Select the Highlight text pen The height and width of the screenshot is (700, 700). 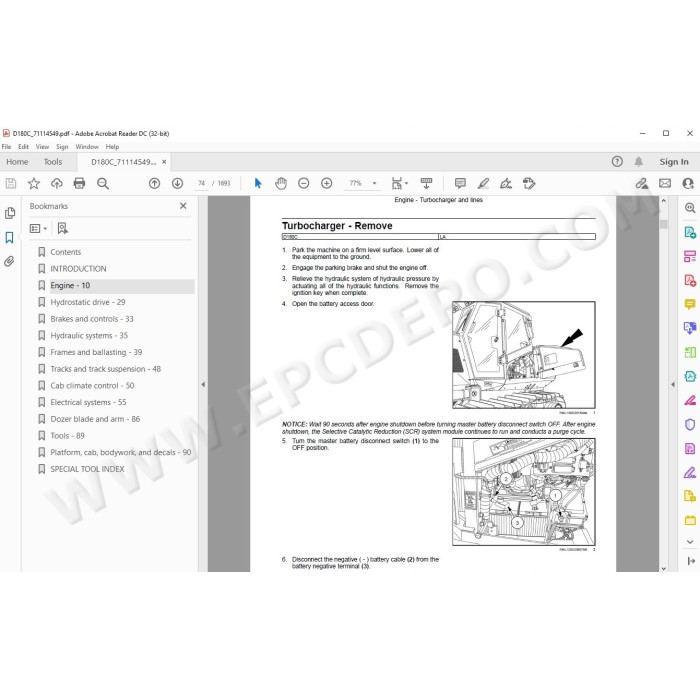click(x=483, y=183)
